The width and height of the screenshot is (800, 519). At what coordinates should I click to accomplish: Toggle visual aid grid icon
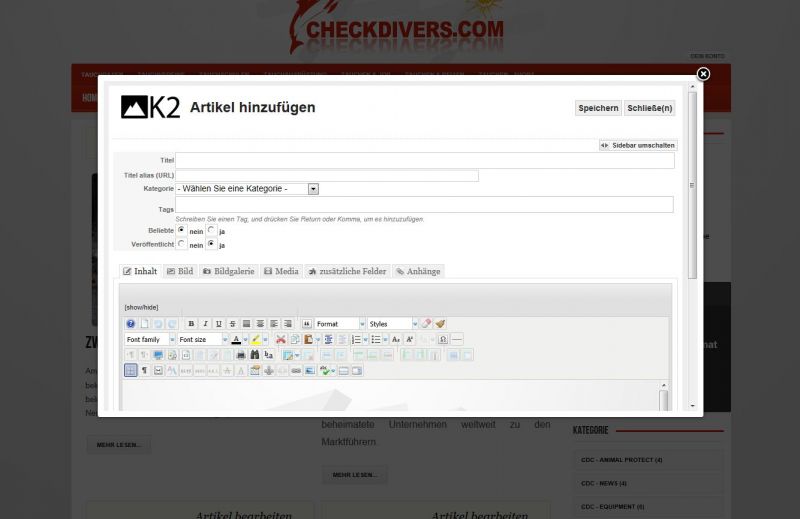(131, 370)
